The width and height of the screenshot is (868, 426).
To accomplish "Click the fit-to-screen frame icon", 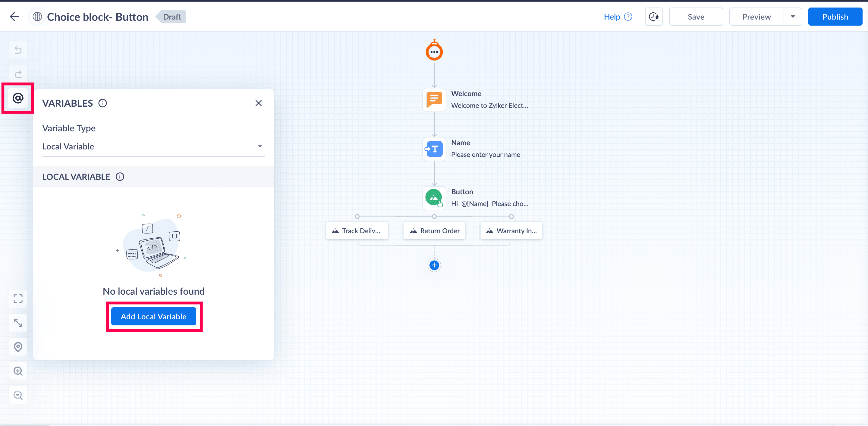I will pos(18,299).
